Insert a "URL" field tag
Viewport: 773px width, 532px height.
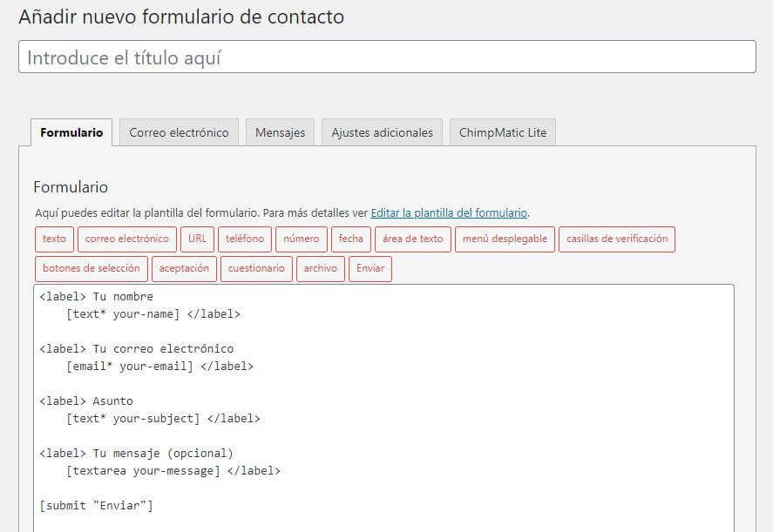[x=197, y=239]
